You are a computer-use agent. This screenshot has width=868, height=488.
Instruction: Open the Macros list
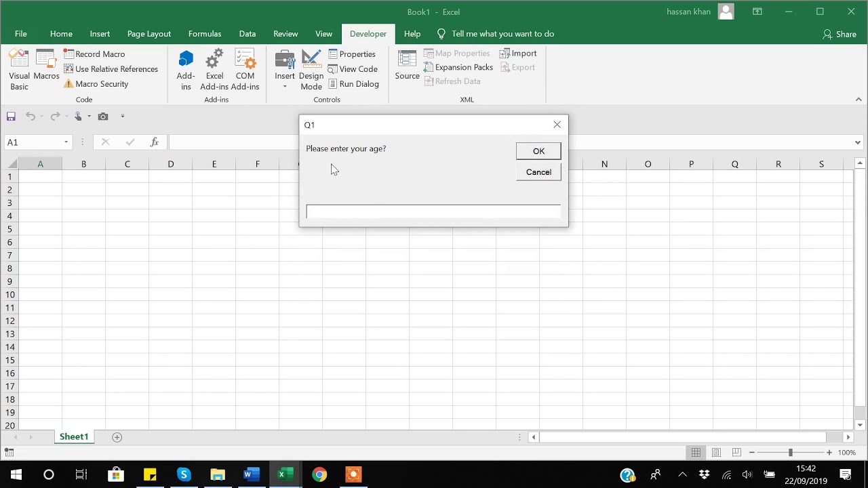point(46,65)
